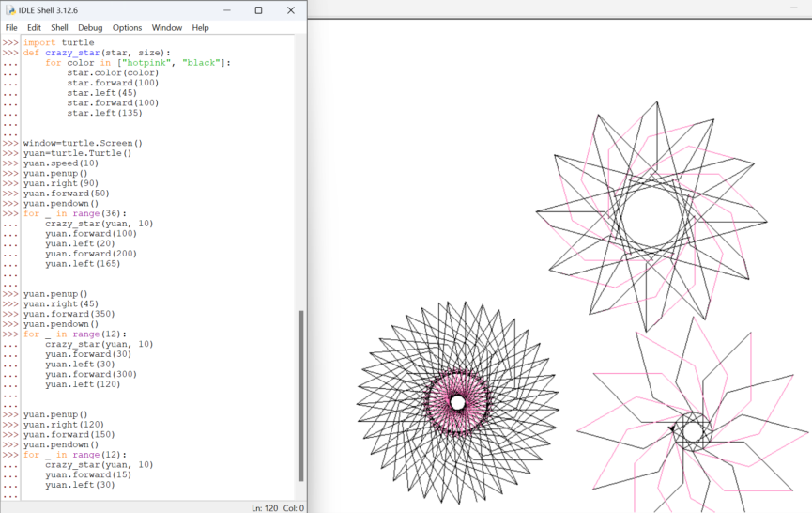Close the IDLE Shell window
This screenshot has width=812, height=513.
(x=291, y=10)
